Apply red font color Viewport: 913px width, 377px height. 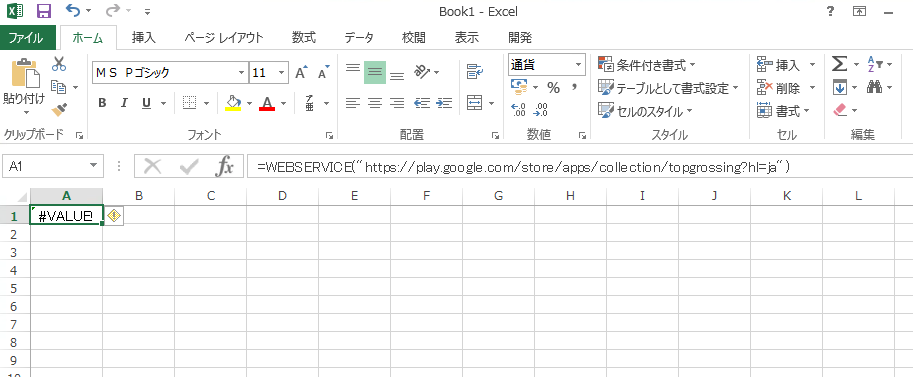coord(267,103)
